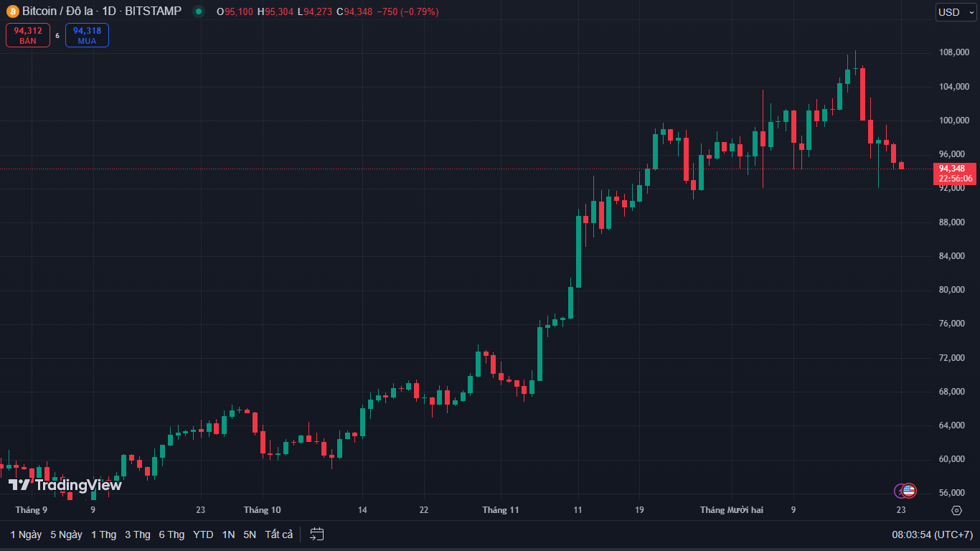The height and width of the screenshot is (551, 980).
Task: Select the 1 Ngày date range
Action: (26, 534)
